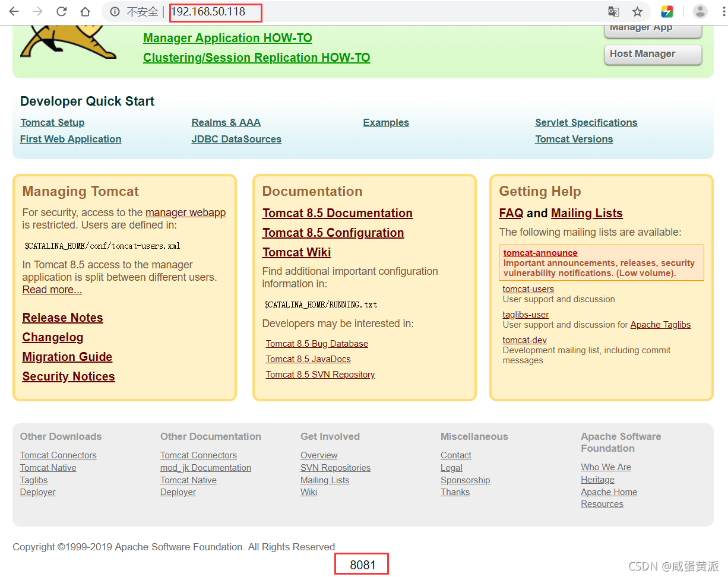Open the Contact link
The height and width of the screenshot is (577, 728).
(x=456, y=455)
